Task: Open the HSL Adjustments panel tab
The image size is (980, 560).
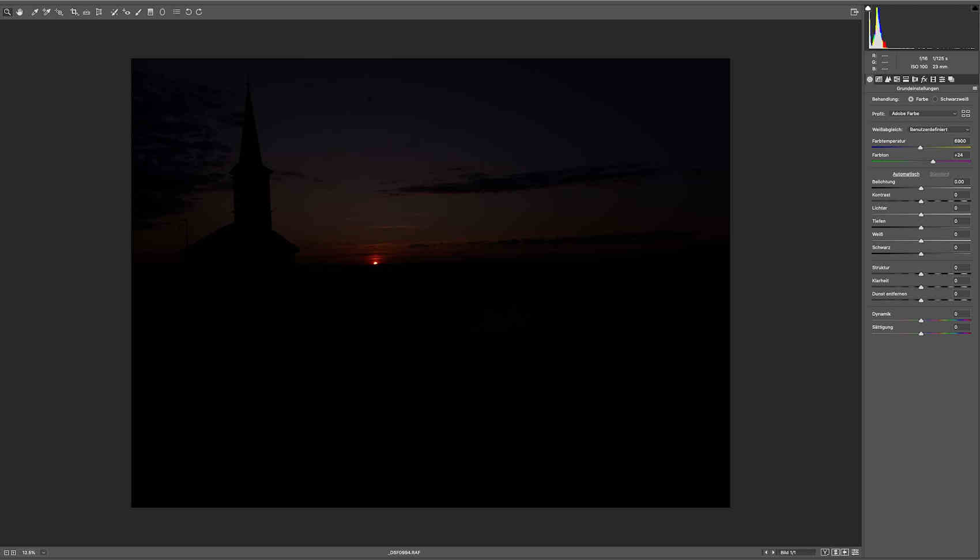Action: click(x=897, y=80)
